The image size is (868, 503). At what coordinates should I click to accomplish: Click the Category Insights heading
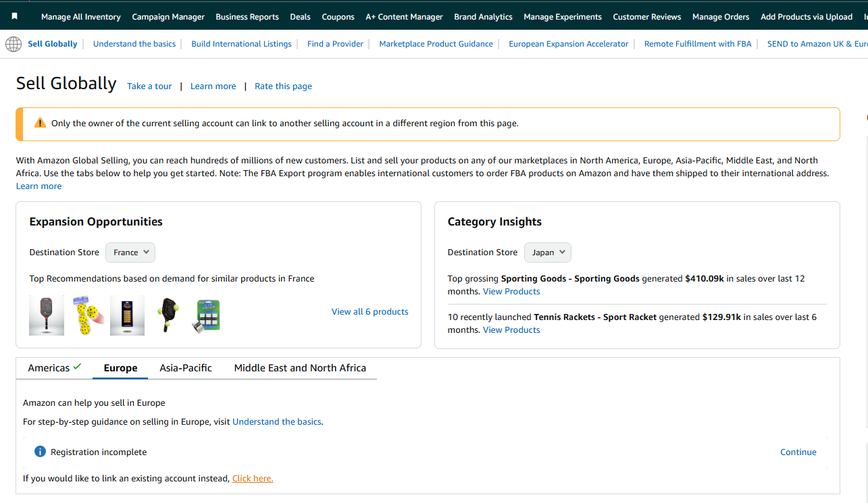(x=494, y=222)
